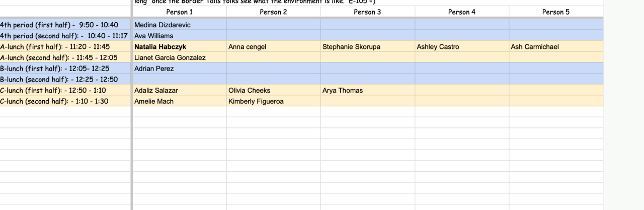Select the 4th period first half label
The image size is (644, 210).
59,25
